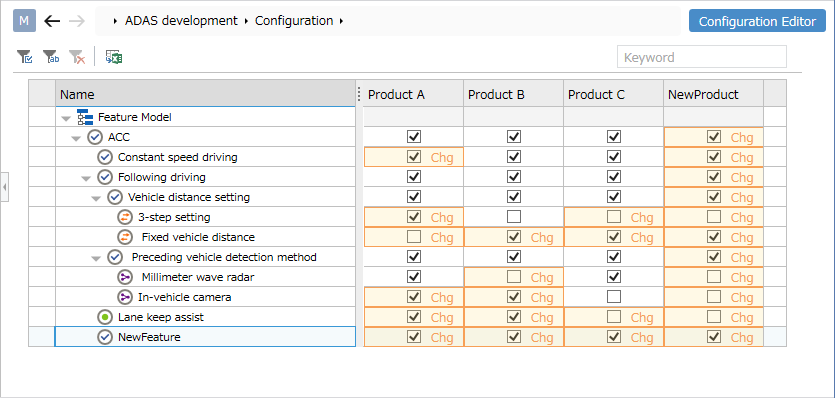Toggle Fixed vehicle distance for Product A

point(414,237)
